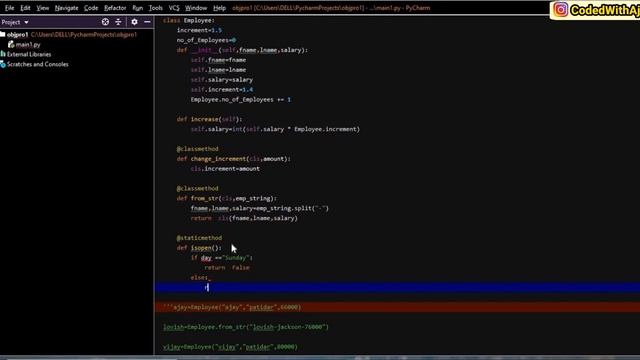
Task: Open the Help menu
Action: (x=219, y=8)
